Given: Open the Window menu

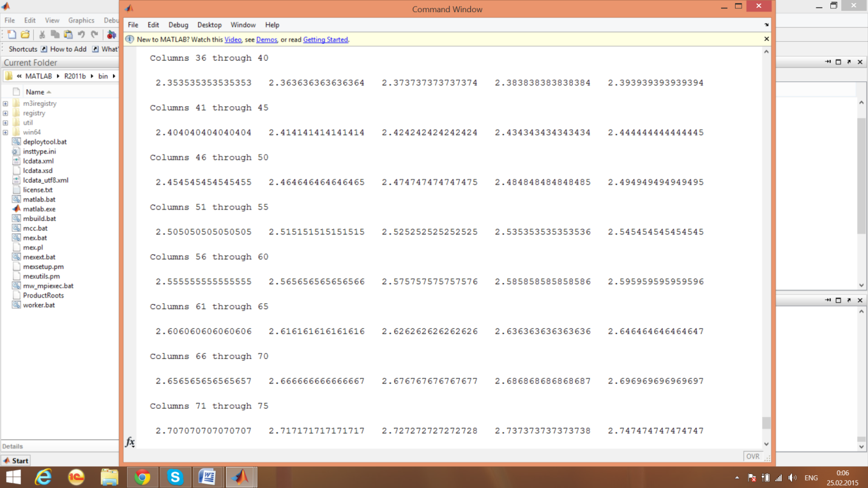Looking at the screenshot, I should [243, 25].
